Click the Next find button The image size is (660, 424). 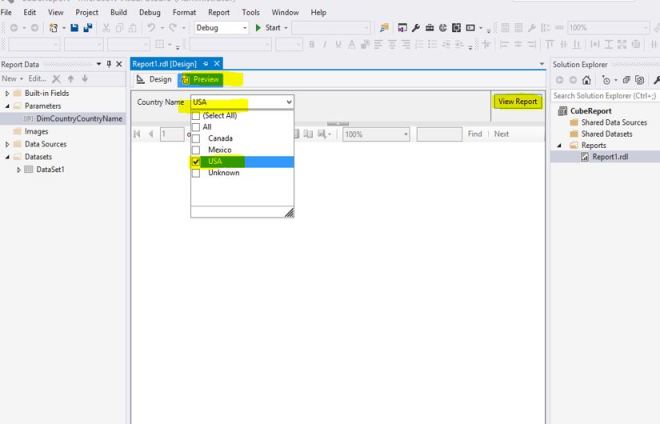click(501, 134)
